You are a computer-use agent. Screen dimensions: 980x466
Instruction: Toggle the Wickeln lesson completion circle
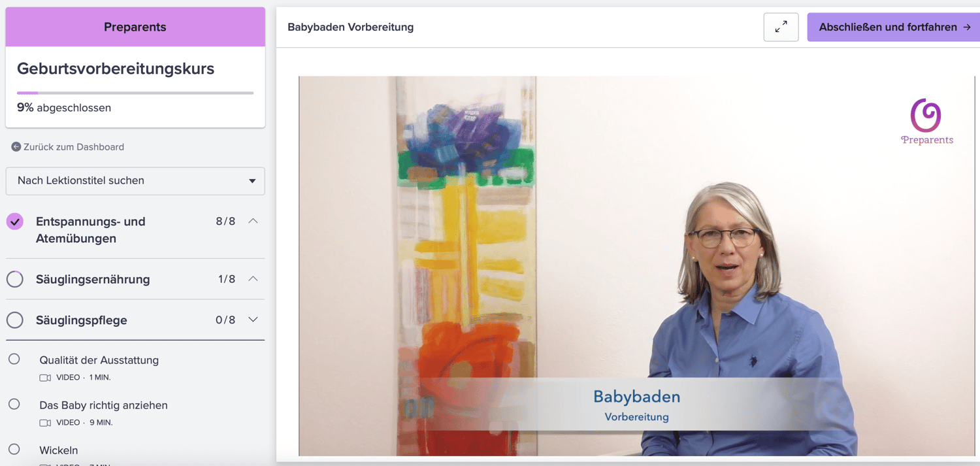pos(14,449)
